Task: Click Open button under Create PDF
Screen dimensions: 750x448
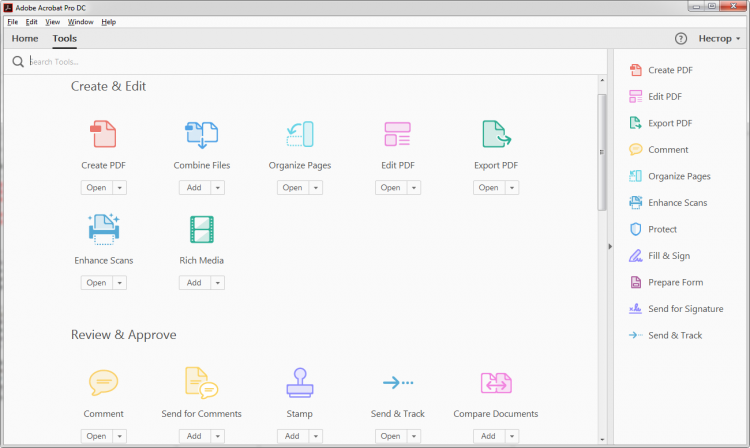Action: tap(97, 187)
